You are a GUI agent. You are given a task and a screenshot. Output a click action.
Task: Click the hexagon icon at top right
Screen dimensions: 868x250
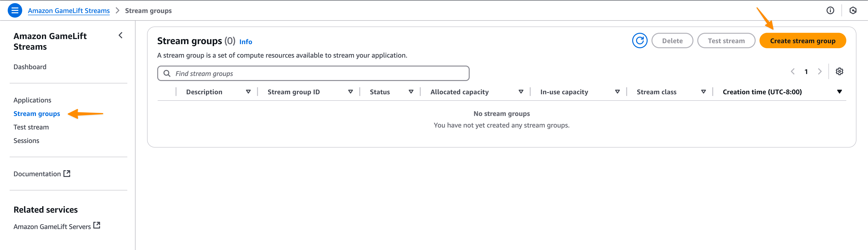coord(853,10)
